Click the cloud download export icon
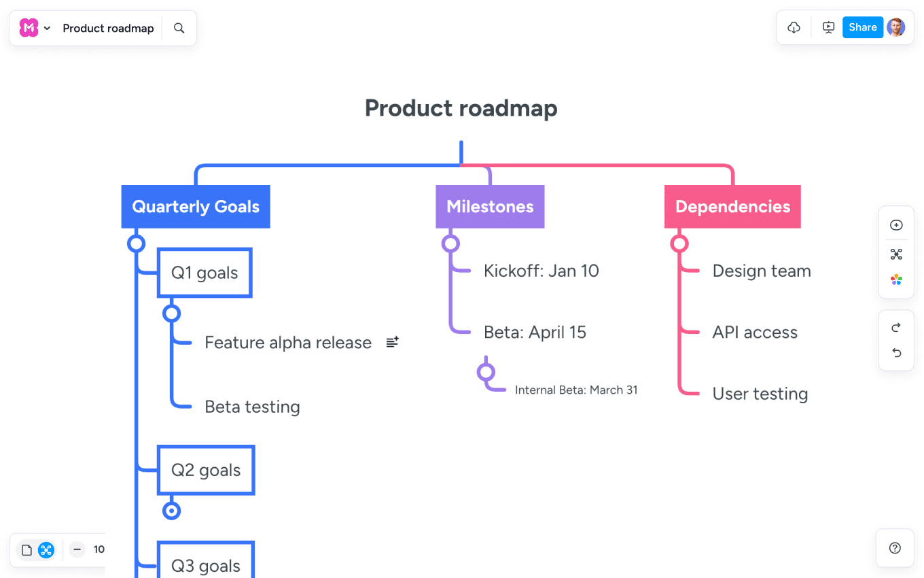The width and height of the screenshot is (924, 578). (x=794, y=27)
